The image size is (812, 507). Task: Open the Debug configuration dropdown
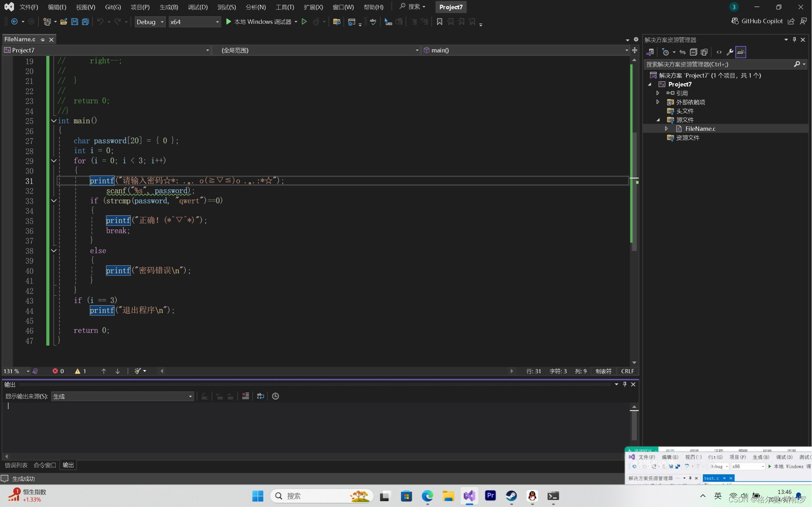(150, 22)
